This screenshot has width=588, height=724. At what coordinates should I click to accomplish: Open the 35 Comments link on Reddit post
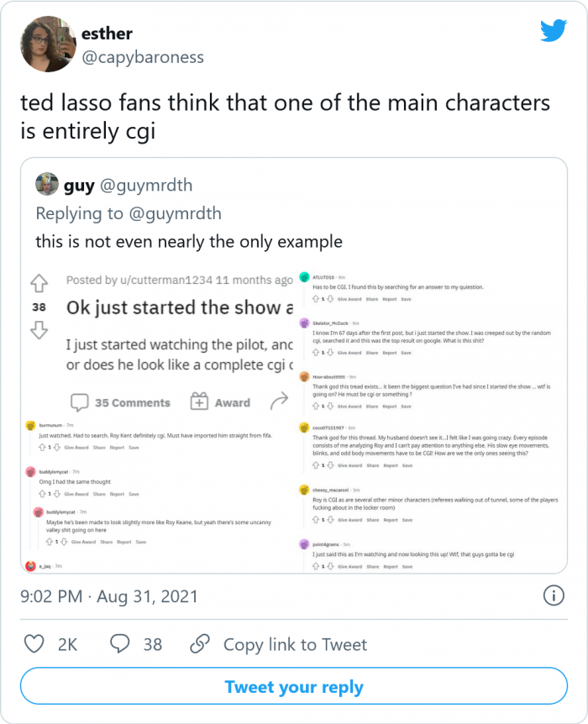(120, 402)
